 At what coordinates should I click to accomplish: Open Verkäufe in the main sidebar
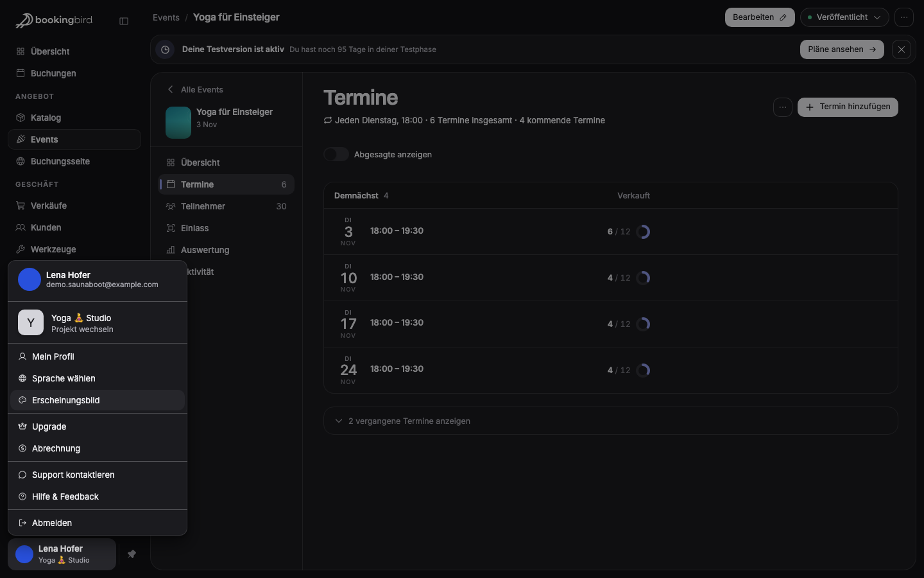click(x=74, y=206)
